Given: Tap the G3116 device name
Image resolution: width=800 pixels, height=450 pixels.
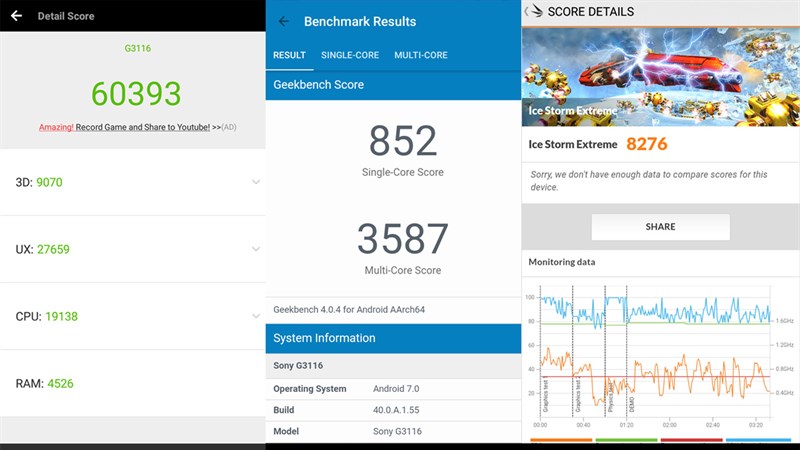Looking at the screenshot, I should click(x=138, y=48).
